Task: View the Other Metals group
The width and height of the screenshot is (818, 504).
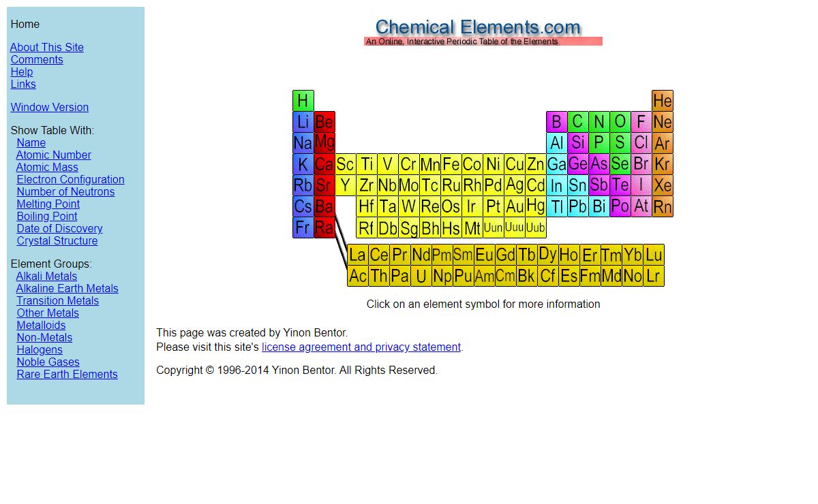Action: coord(48,313)
